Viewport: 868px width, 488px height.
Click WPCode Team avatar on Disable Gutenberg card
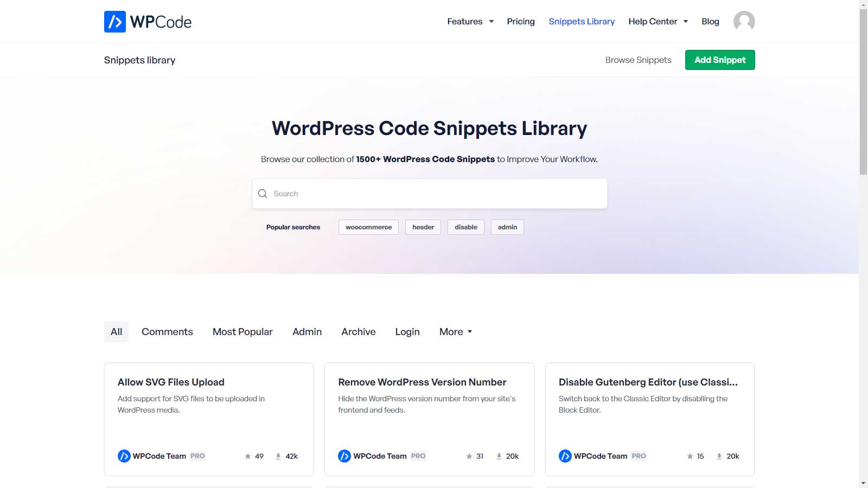(565, 456)
